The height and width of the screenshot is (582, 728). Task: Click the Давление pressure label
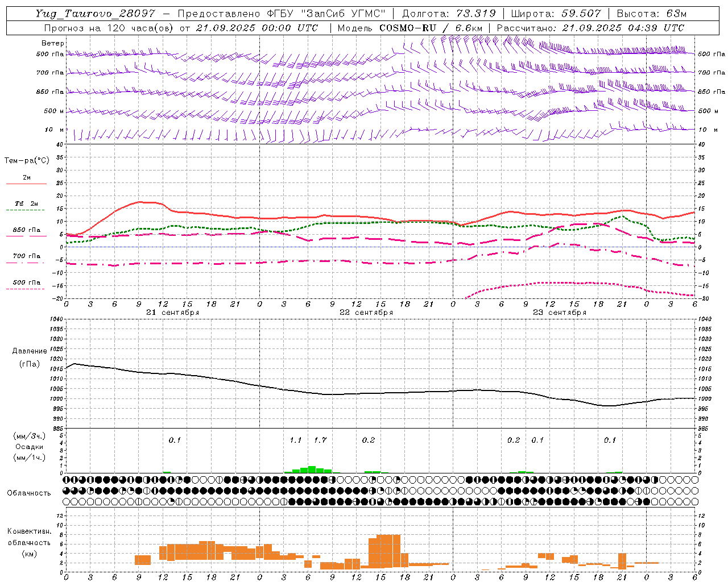point(30,351)
